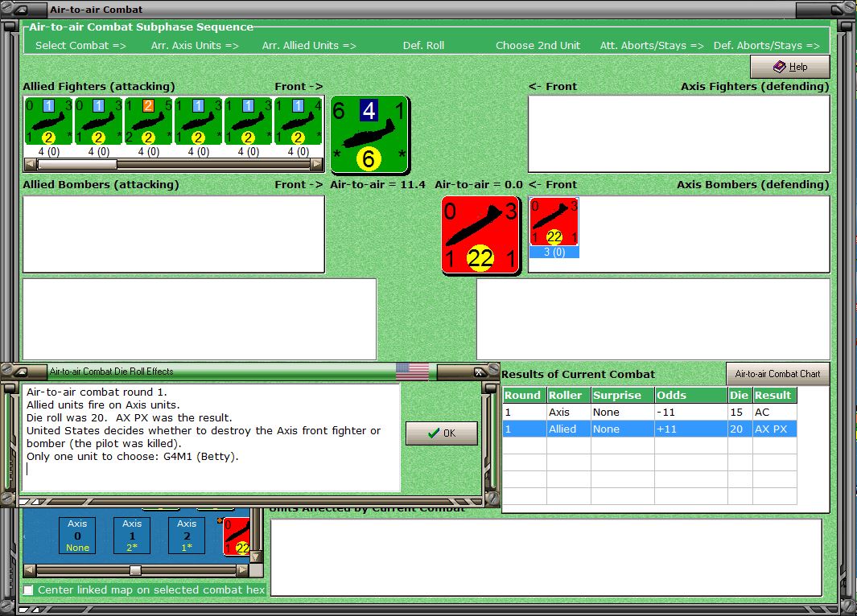The width and height of the screenshot is (857, 616).
Task: Click the Result column header
Action: point(774,395)
